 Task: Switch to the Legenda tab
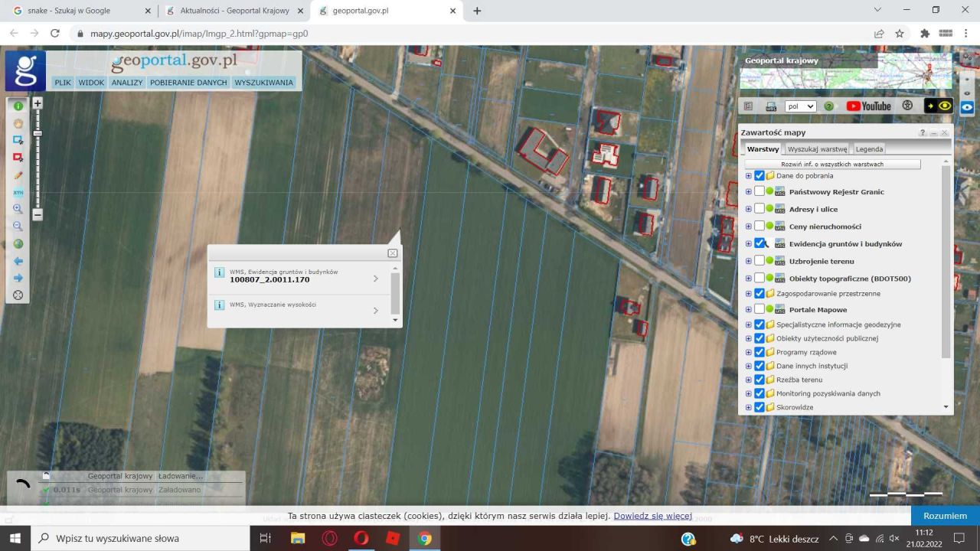coord(869,149)
